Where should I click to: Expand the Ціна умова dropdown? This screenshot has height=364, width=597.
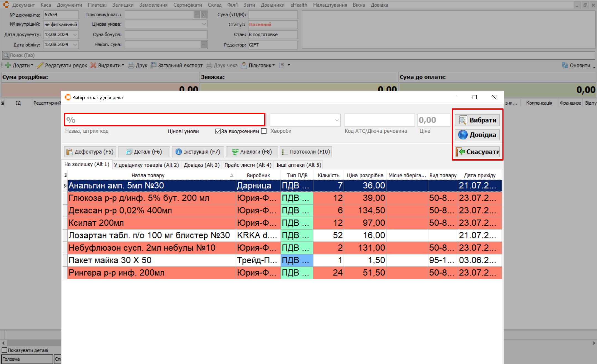[204, 24]
